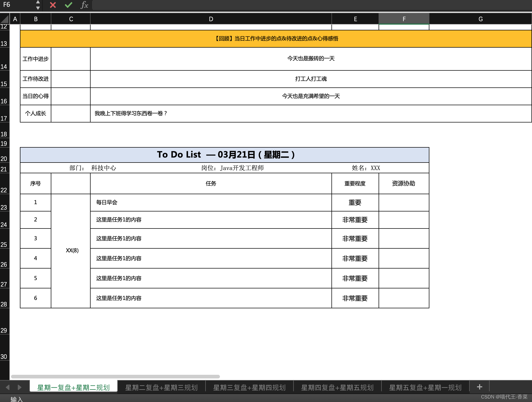
Task: Select column E header
Action: 355,19
